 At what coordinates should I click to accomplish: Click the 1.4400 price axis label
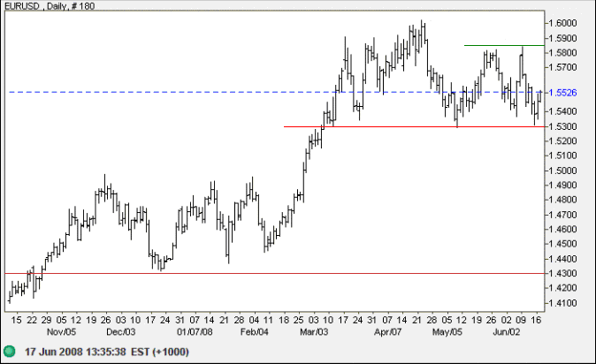point(562,259)
